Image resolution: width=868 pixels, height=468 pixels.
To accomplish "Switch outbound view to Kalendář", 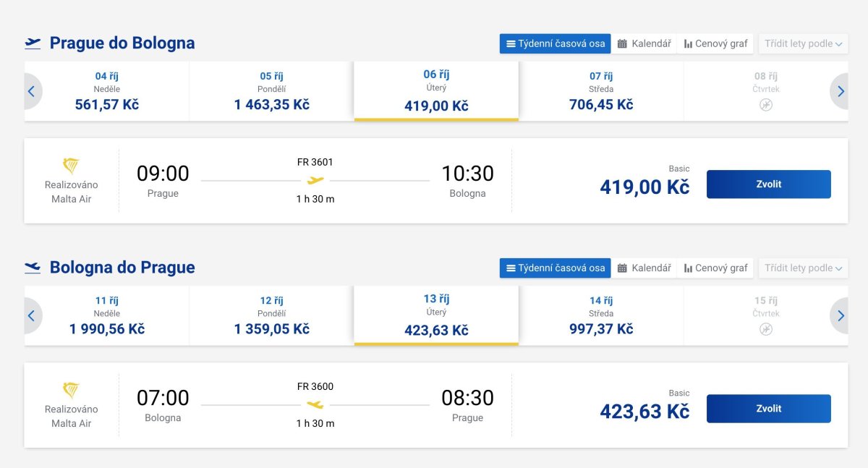I will (644, 43).
